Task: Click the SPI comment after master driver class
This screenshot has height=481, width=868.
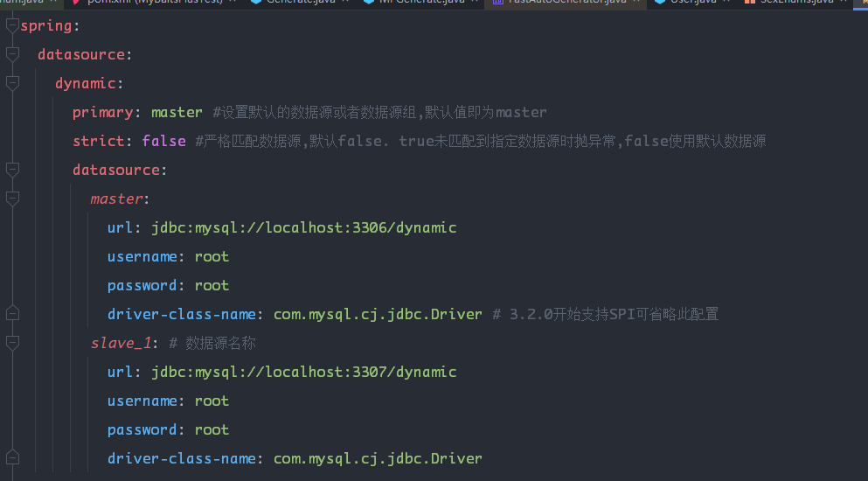Action: (605, 314)
